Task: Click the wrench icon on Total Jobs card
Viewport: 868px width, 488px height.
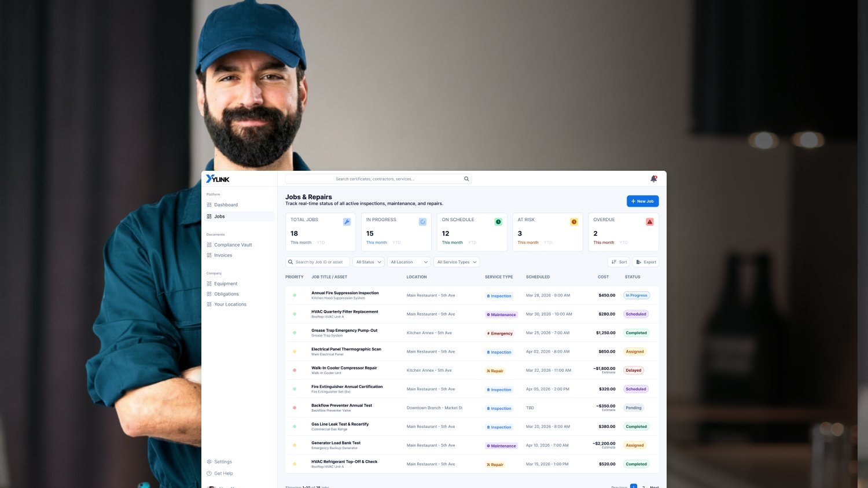Action: tap(347, 222)
